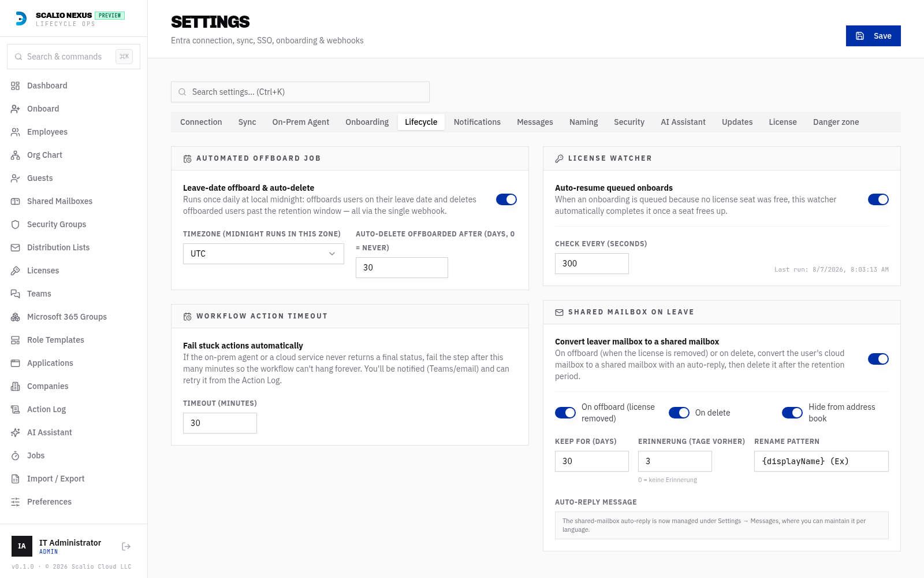Click the Distribution Lists mail icon
The width and height of the screenshot is (924, 578).
tap(16, 247)
